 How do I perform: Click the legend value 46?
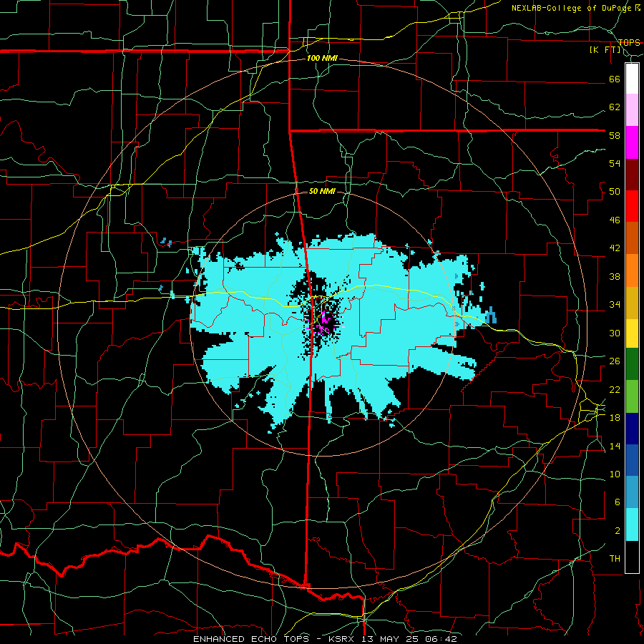click(x=615, y=220)
